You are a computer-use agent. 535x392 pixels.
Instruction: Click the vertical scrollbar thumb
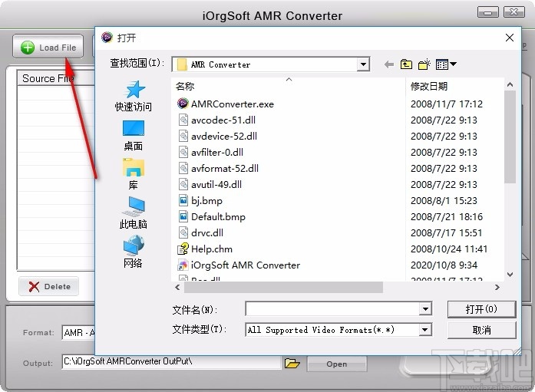510,137
